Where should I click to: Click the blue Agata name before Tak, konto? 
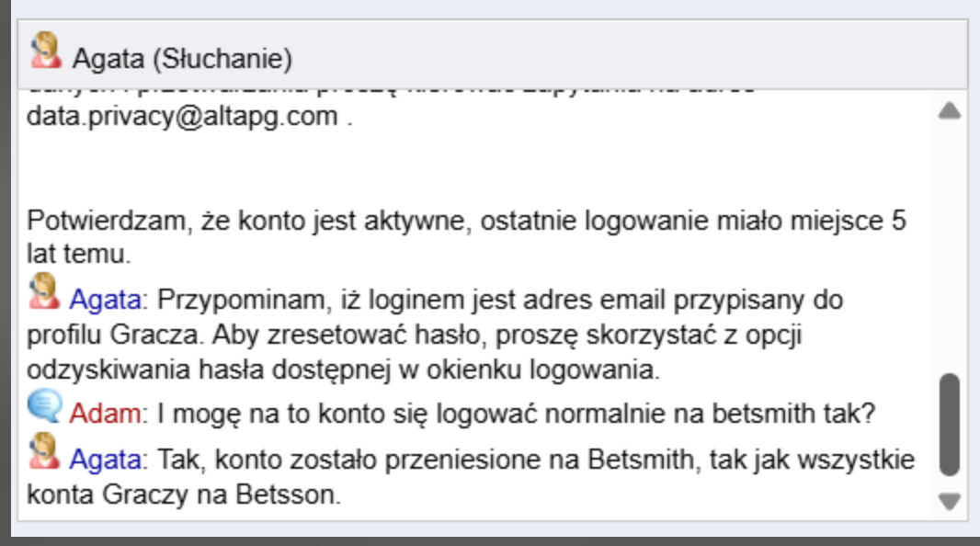[x=105, y=460]
